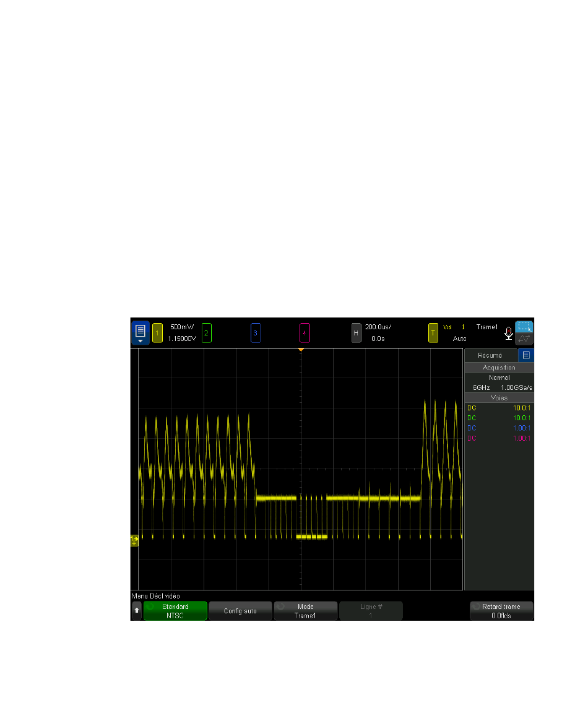The width and height of the screenshot is (588, 721).
Task: Adjust the Retard trame softkey
Action: (501, 611)
